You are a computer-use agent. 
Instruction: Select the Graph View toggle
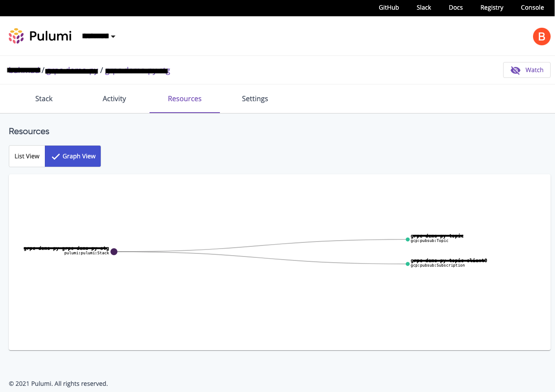click(x=73, y=156)
